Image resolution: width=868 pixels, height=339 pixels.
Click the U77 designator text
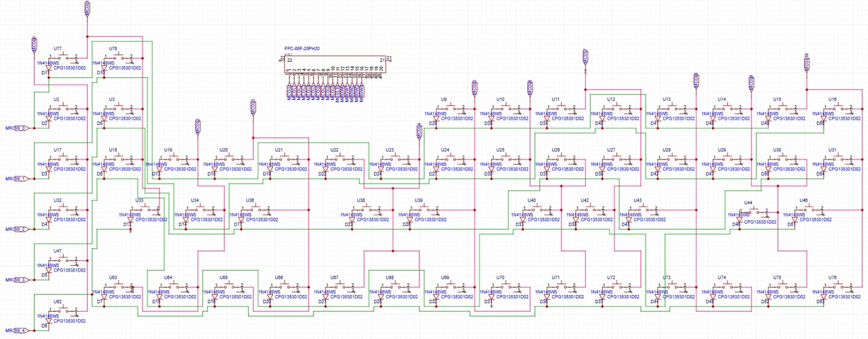(x=58, y=49)
